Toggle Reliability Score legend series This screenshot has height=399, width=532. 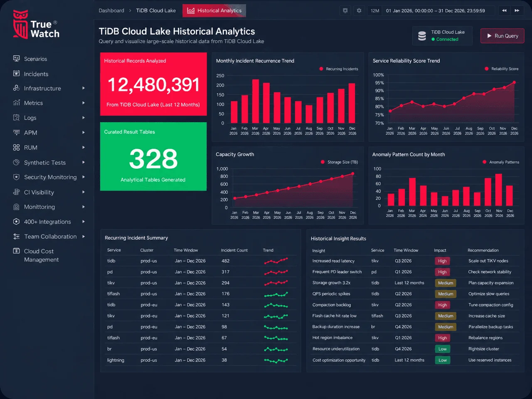point(502,69)
